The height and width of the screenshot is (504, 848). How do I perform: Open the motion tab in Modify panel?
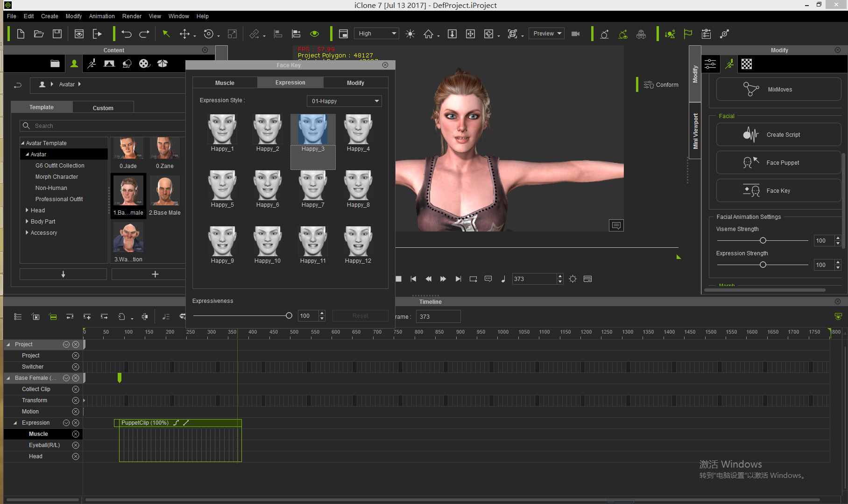click(x=729, y=64)
